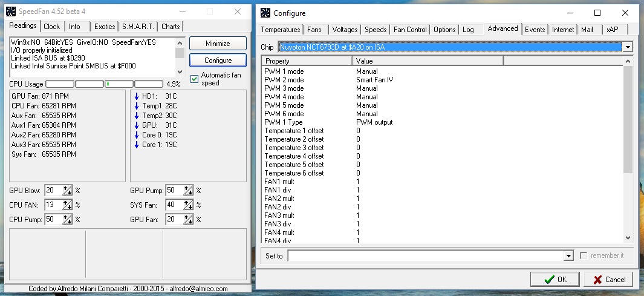Screen dimensions: 644x296
Task: Click the Value column header
Action: click(x=428, y=61)
